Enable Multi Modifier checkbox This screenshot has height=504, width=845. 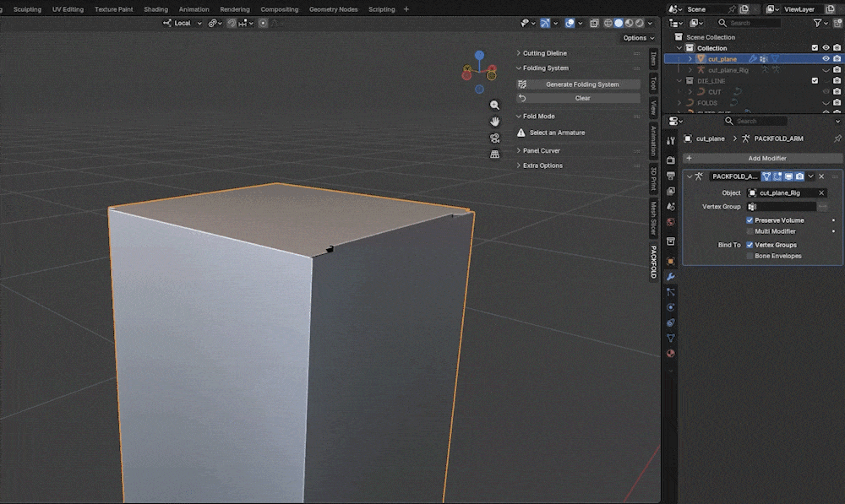(750, 231)
